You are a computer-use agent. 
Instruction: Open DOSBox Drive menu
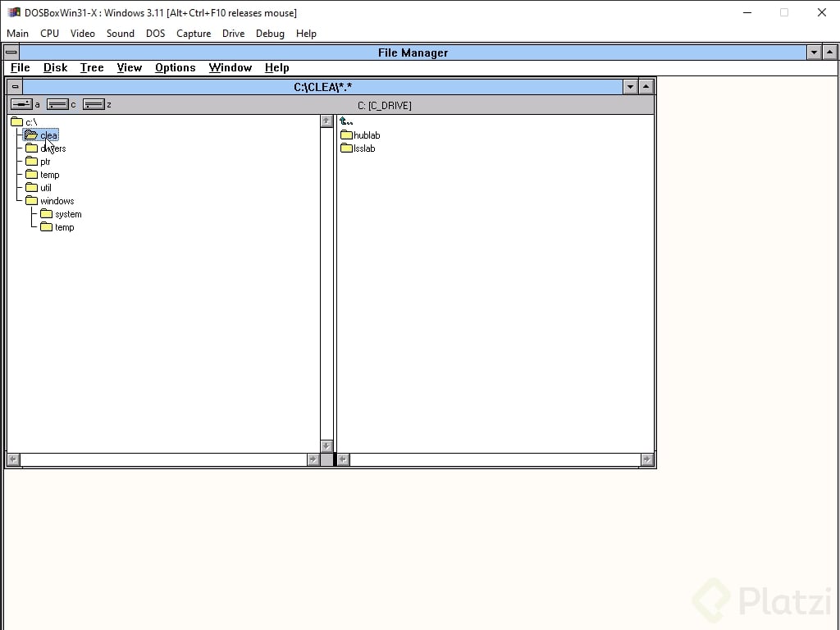[234, 33]
